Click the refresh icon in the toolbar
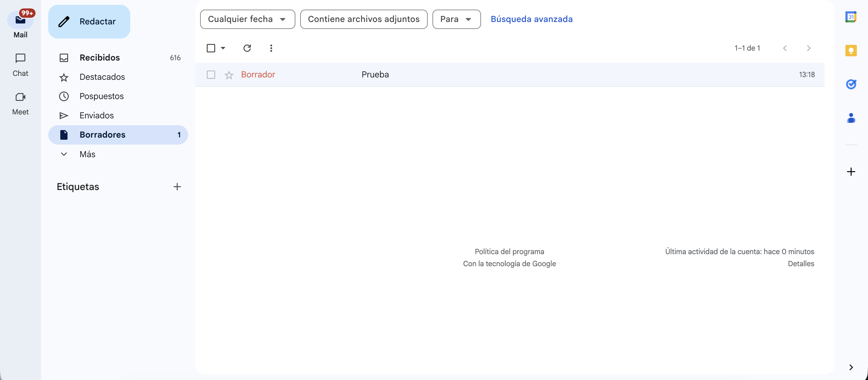Viewport: 868px width, 380px height. [x=247, y=48]
